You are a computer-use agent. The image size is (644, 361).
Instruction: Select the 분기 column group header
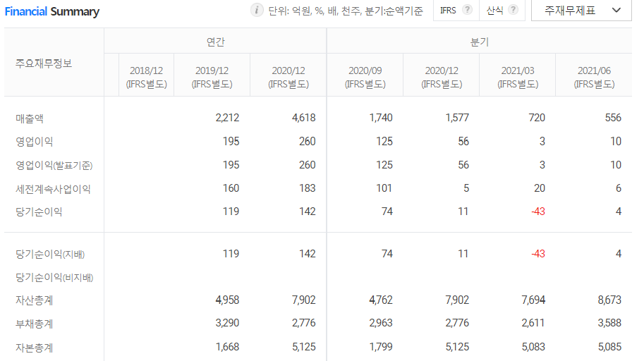480,42
